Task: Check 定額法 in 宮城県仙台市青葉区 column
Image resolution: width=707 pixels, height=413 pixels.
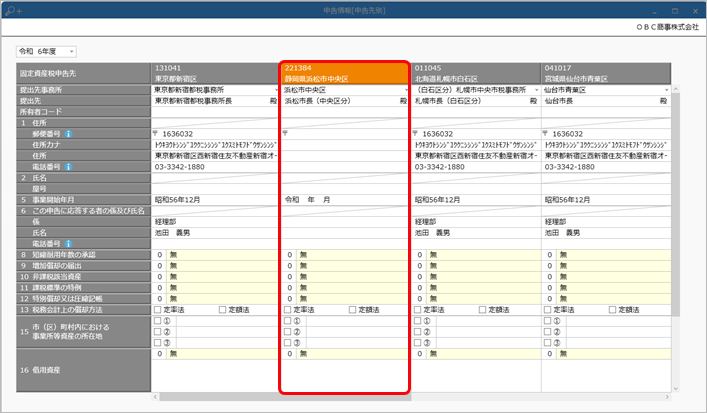Action: coord(612,310)
